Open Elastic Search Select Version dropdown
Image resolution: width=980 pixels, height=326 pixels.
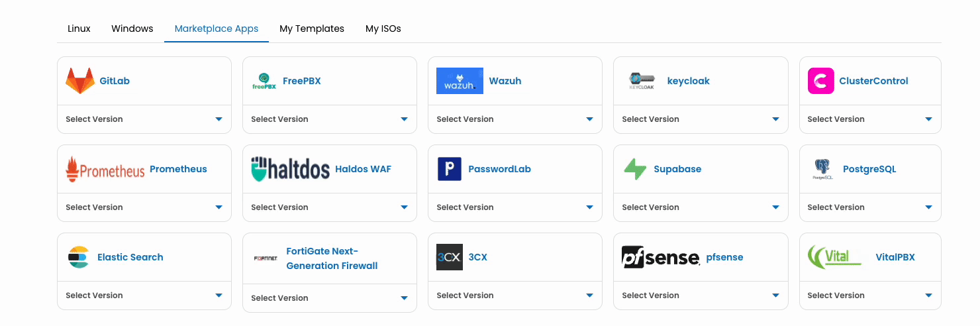coord(144,296)
